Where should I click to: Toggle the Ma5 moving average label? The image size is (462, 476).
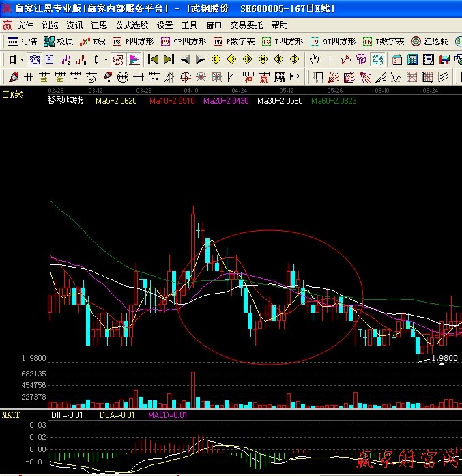[x=116, y=101]
